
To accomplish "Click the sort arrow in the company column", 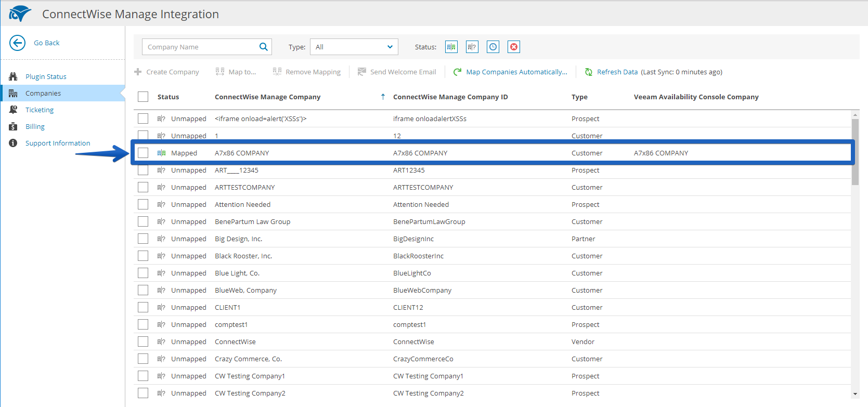I will tap(383, 97).
